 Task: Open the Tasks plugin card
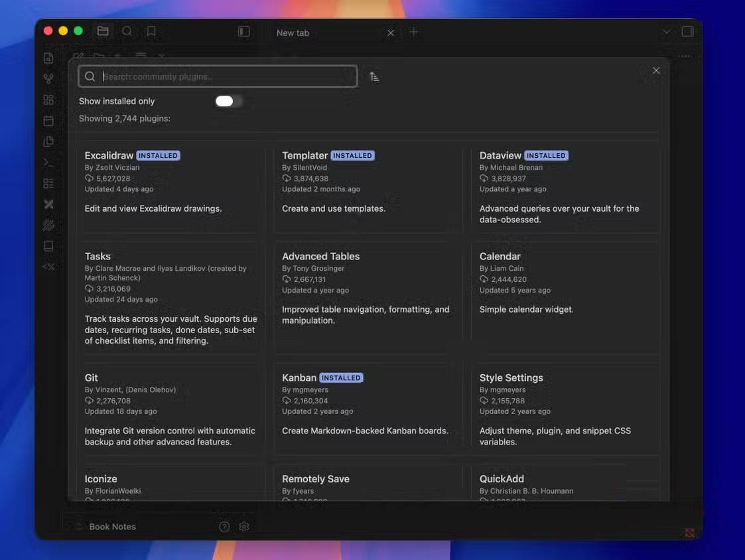point(171,297)
